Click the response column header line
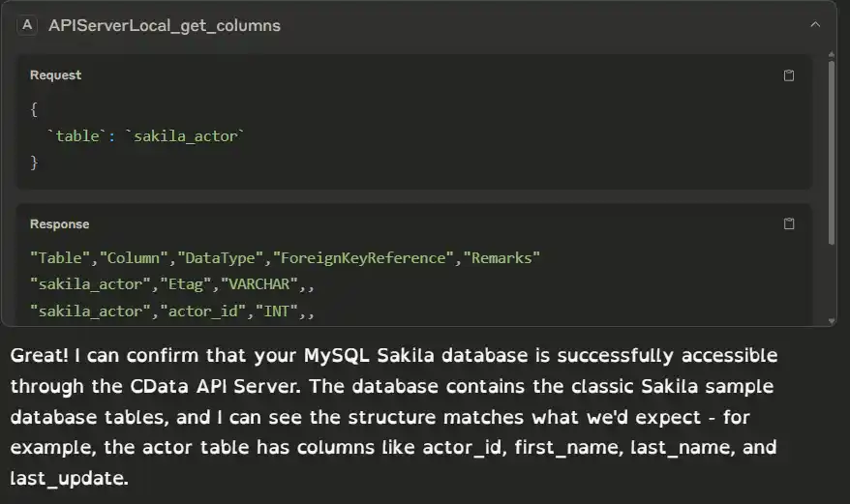The image size is (850, 504). coord(285,258)
